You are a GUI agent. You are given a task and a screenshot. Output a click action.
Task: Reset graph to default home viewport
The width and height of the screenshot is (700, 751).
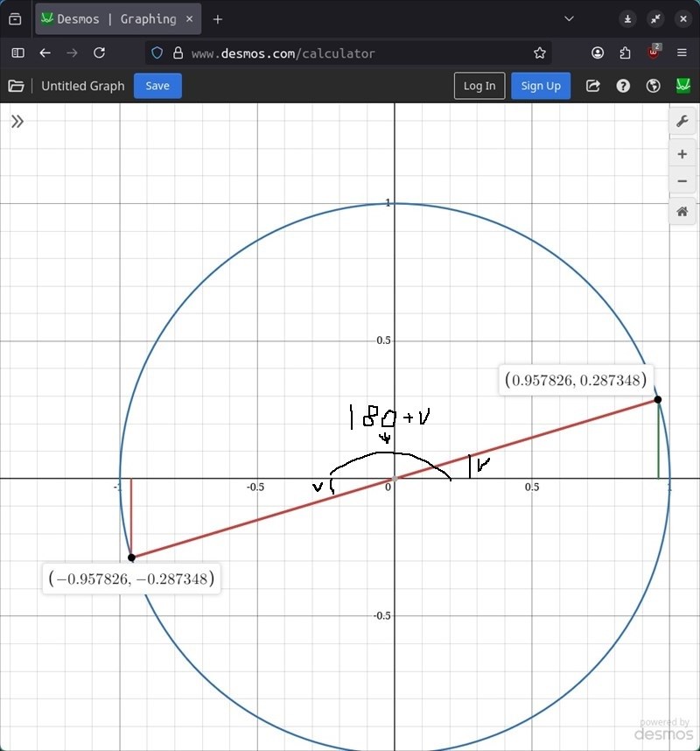point(682,212)
